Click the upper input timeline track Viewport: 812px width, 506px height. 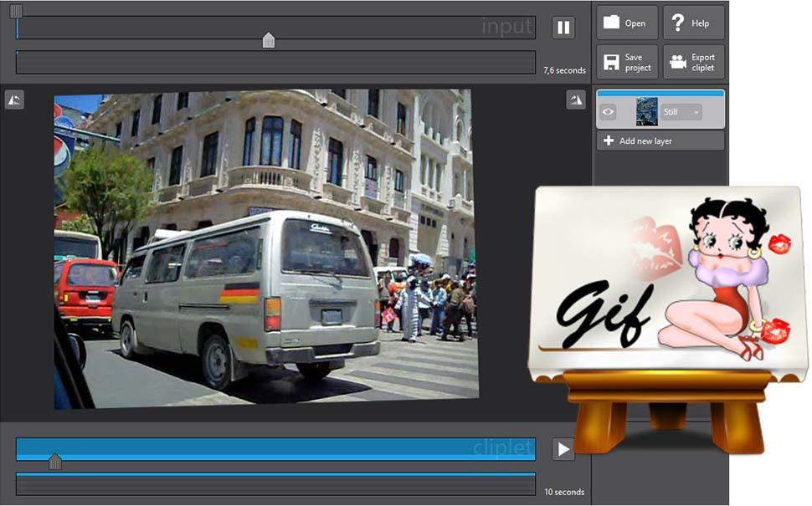(275, 28)
